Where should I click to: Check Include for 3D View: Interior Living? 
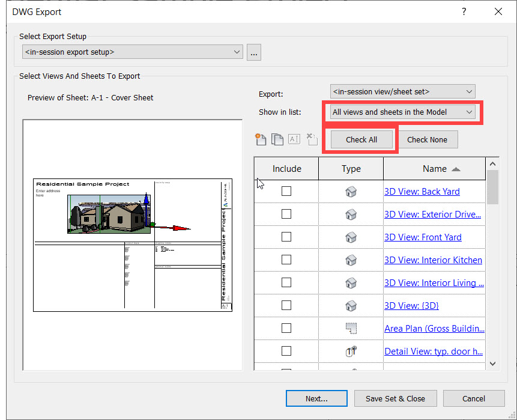tap(286, 282)
